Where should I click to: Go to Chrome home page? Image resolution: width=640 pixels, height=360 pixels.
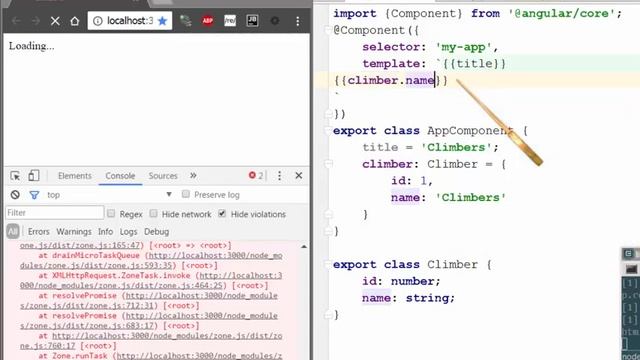pos(74,21)
